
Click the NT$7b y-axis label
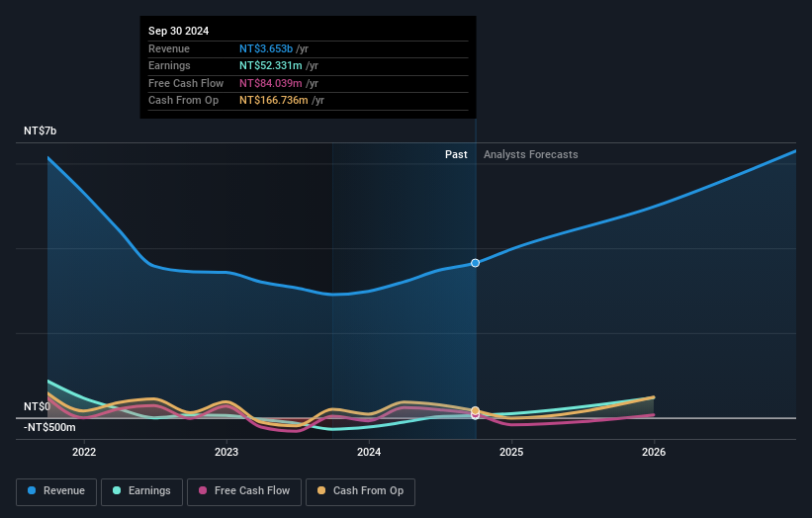click(x=40, y=130)
